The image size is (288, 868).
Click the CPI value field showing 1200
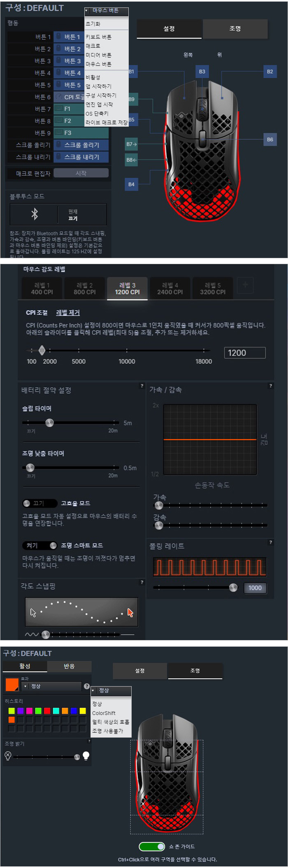click(245, 353)
